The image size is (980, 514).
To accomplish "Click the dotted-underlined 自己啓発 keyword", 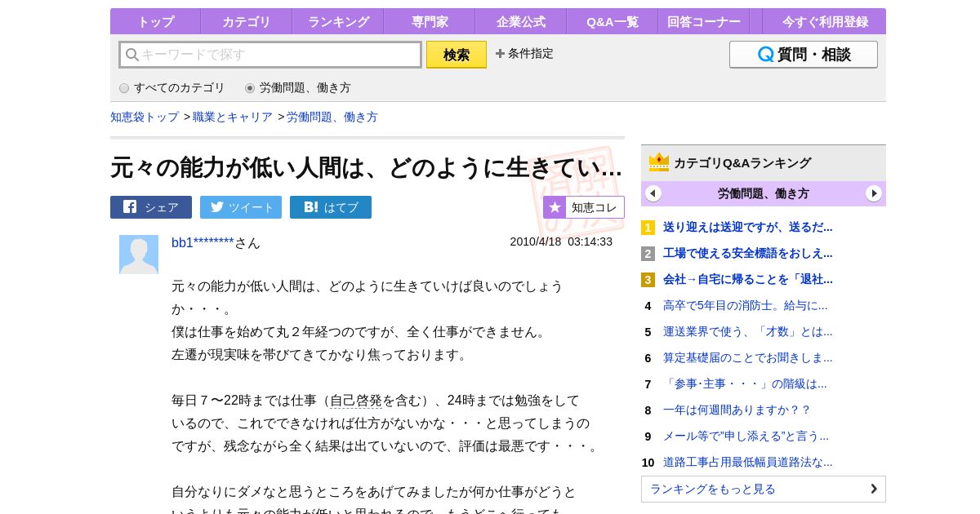I will pyautogui.click(x=356, y=401).
